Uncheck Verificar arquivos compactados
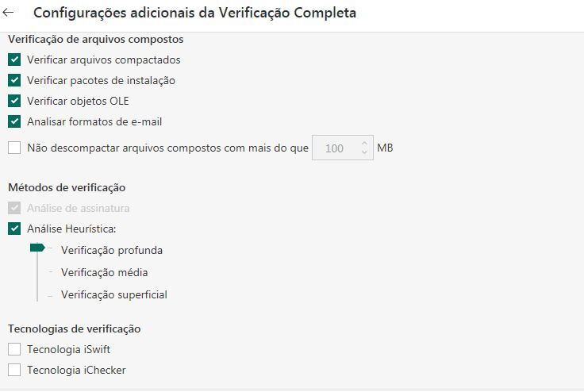 (14, 60)
